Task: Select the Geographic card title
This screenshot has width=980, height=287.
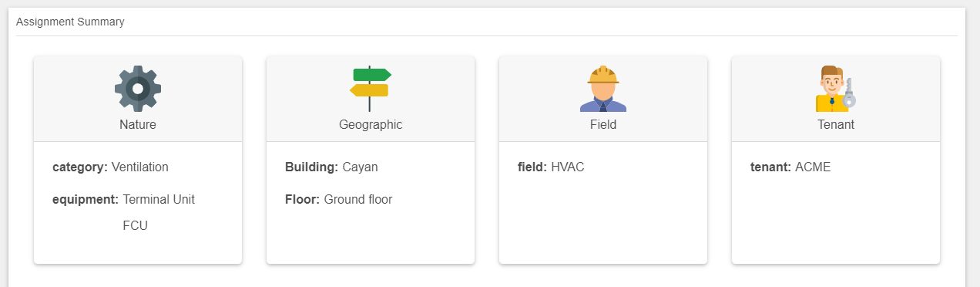Action: pos(371,124)
